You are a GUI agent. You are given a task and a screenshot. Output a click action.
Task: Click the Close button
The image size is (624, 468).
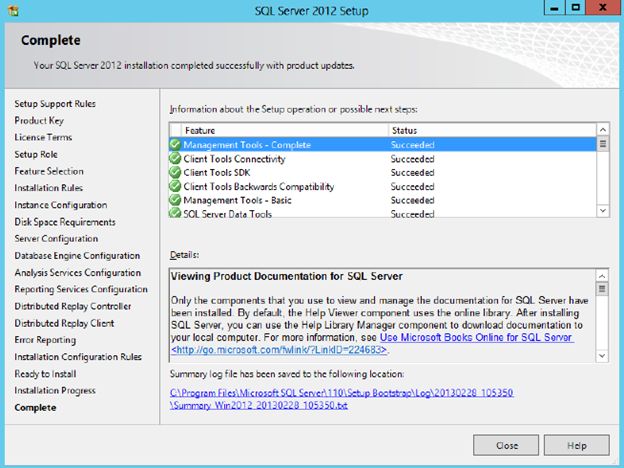[x=506, y=445]
